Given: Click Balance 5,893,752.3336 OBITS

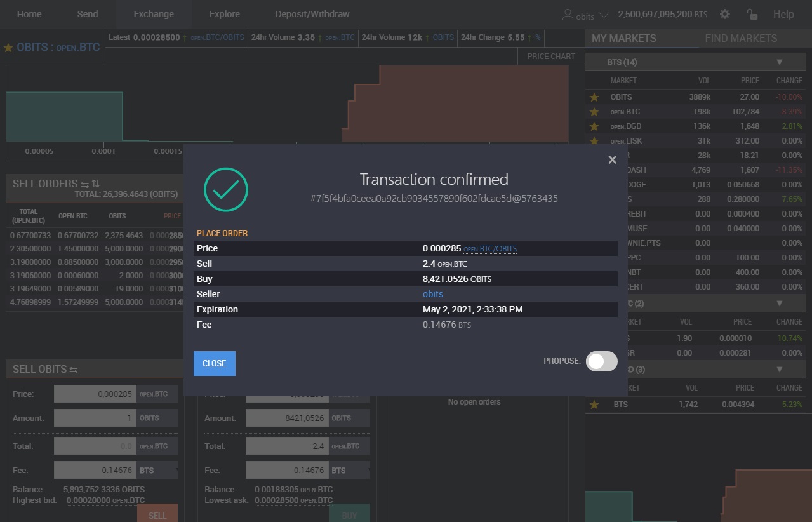Looking at the screenshot, I should coord(104,490).
